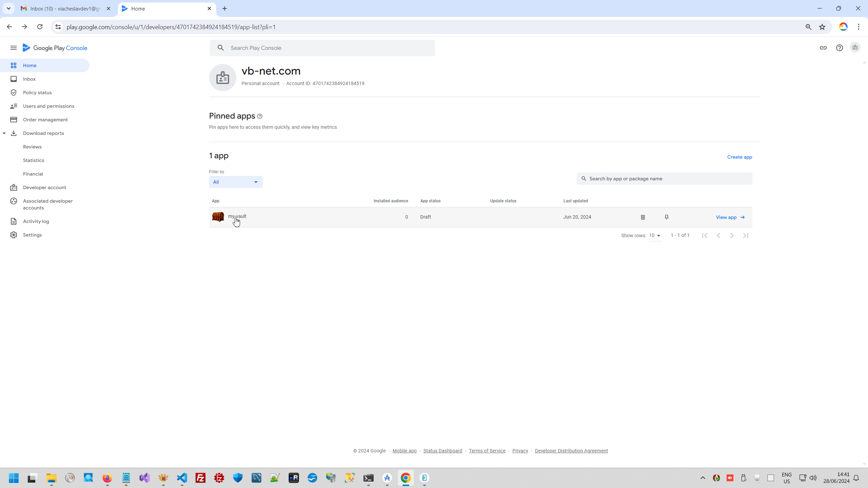Open the Filter by All dropdown
The height and width of the screenshot is (488, 868).
coord(236,182)
